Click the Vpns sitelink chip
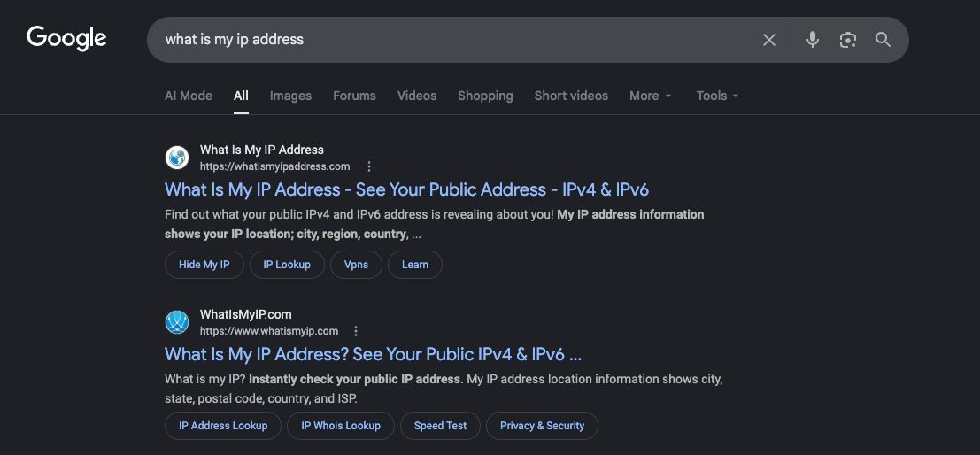This screenshot has width=980, height=455. point(356,265)
